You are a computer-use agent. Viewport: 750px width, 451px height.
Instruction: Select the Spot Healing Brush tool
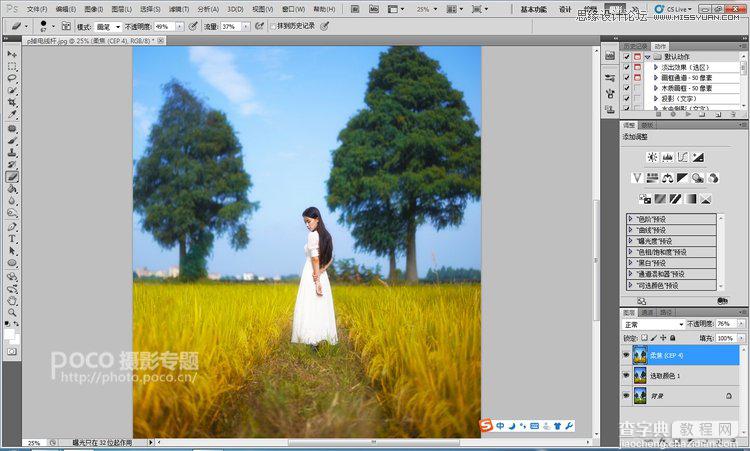pyautogui.click(x=12, y=129)
